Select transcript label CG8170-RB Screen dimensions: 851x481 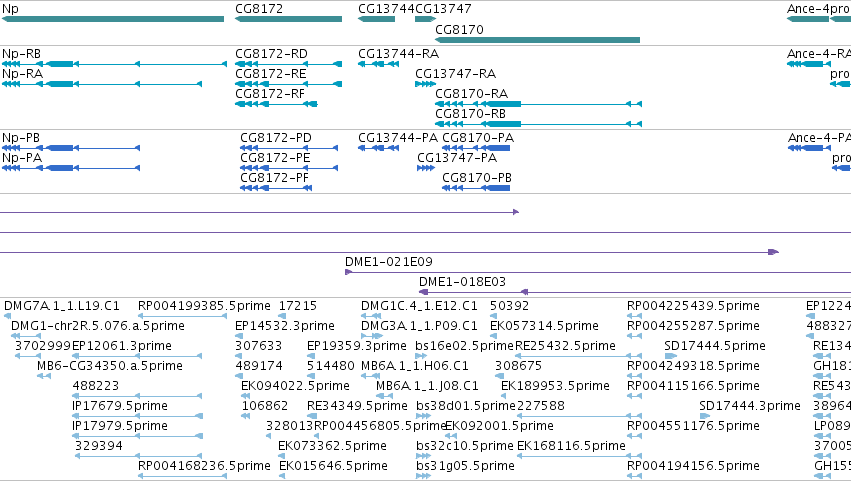(x=471, y=114)
